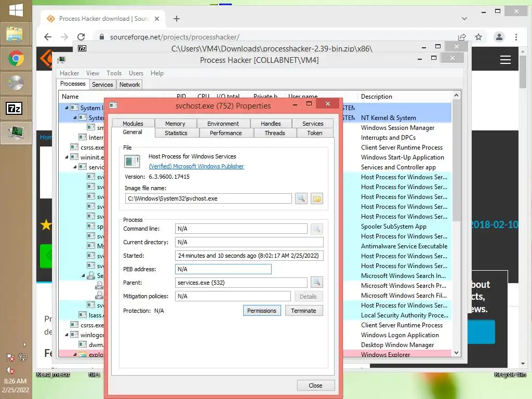Collapse the explorer tree node
Screen dimensions: 532x399
[75, 354]
